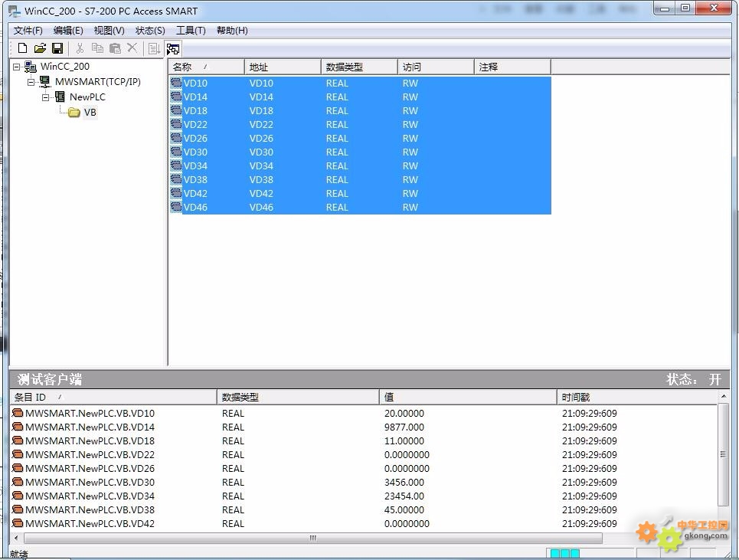739x560 pixels.
Task: Open the 编辑(E) menu
Action: pyautogui.click(x=68, y=31)
